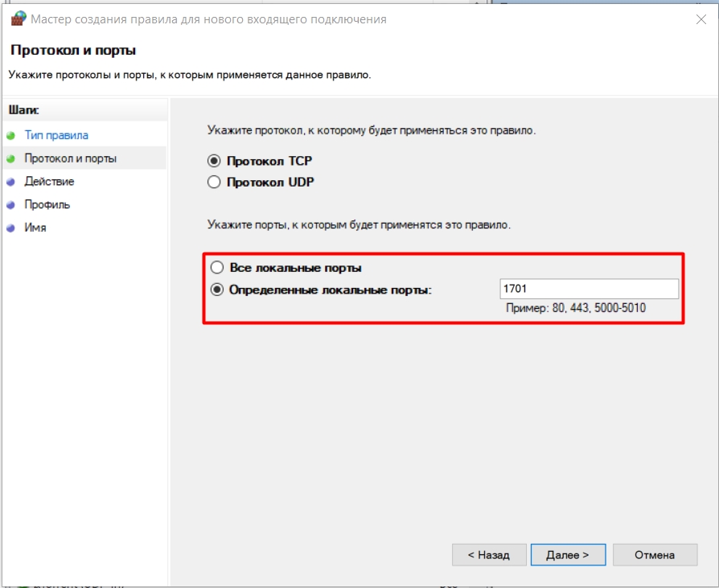
Task: Go back with the Назад button
Action: [x=489, y=555]
